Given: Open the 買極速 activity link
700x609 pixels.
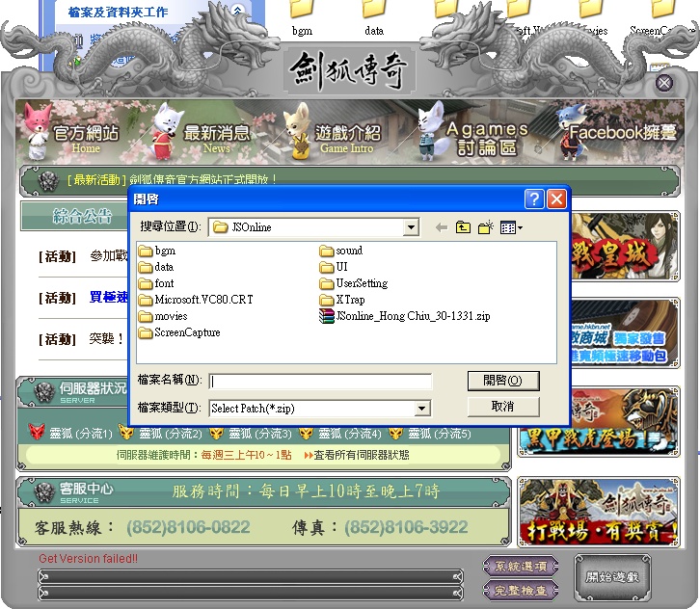Looking at the screenshot, I should [109, 297].
